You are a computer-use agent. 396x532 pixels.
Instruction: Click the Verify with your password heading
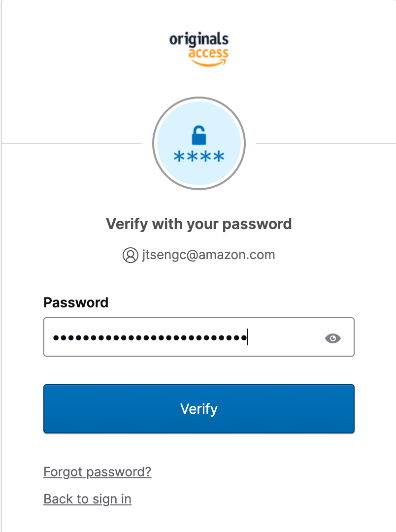(199, 224)
